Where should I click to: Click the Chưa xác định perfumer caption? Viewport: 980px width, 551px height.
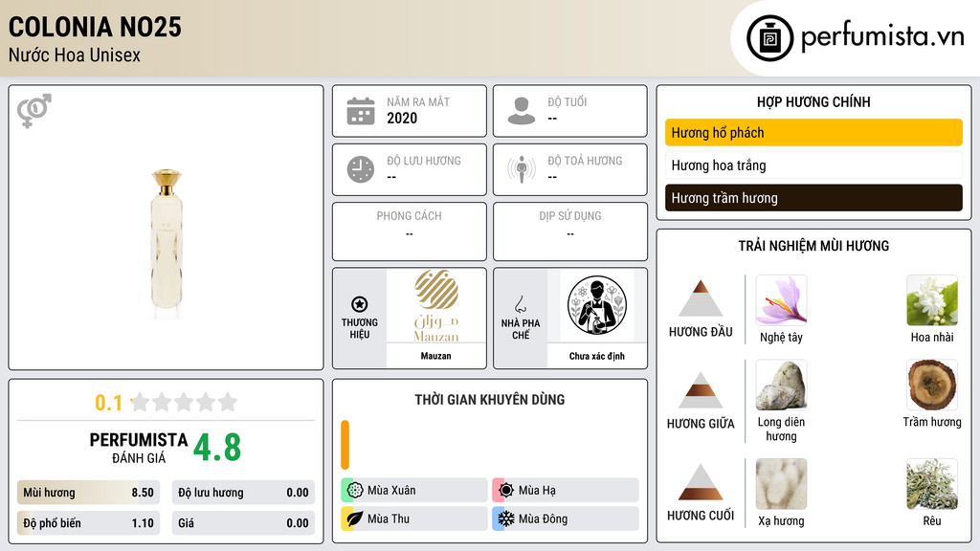[x=597, y=356]
